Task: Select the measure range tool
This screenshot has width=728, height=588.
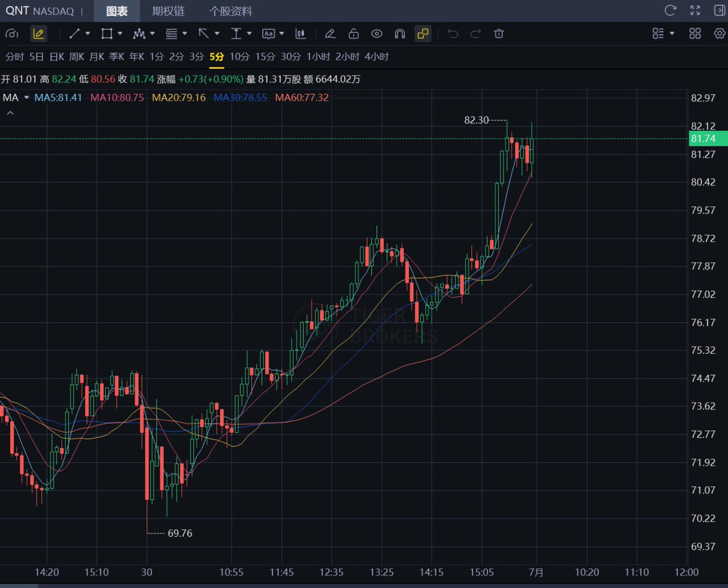Action: (x=236, y=34)
